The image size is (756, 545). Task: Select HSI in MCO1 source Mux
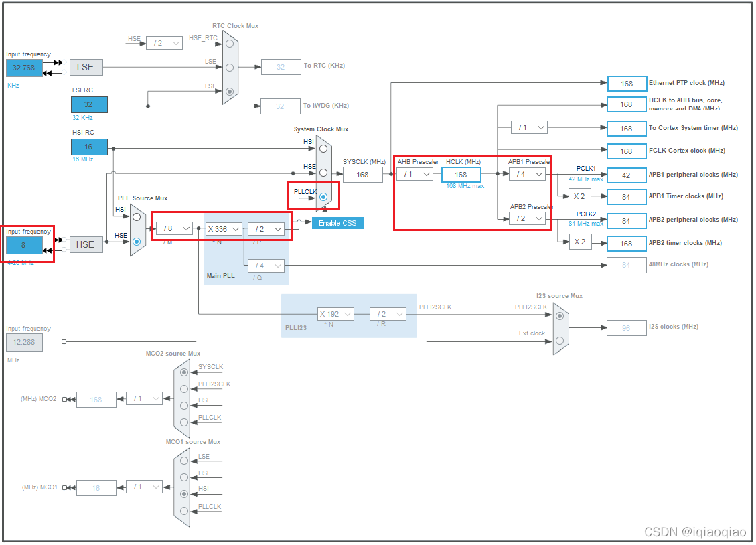184,494
